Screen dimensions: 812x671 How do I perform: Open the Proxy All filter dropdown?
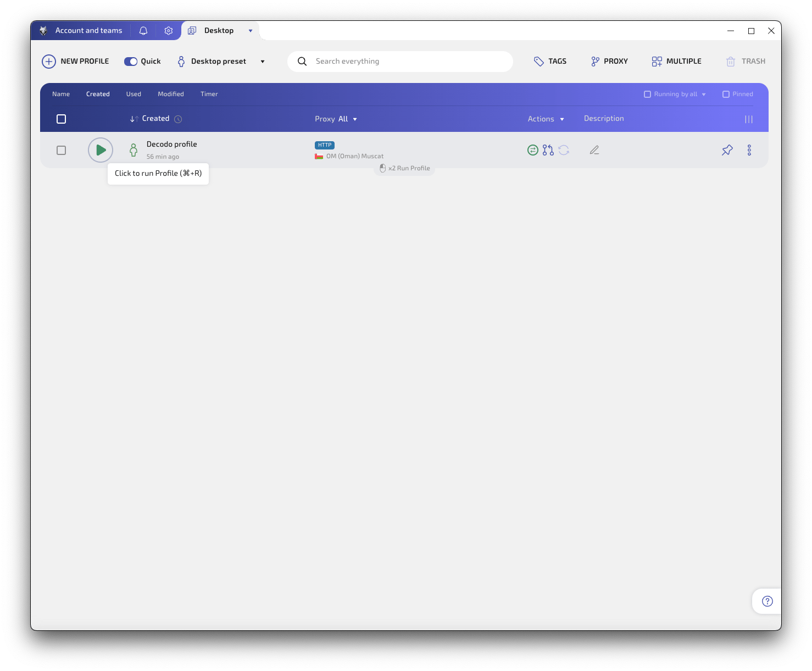(x=336, y=119)
